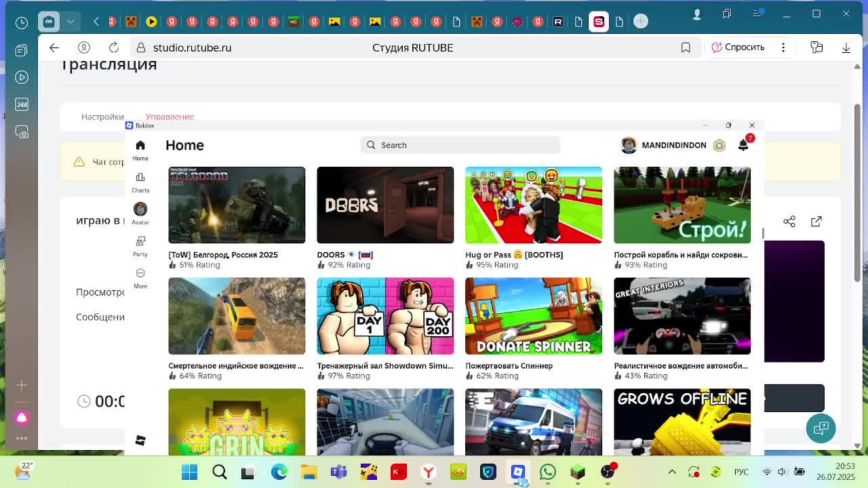Switch to the browser tab with the MC icon
This screenshot has height=488, width=868.
coord(294,22)
